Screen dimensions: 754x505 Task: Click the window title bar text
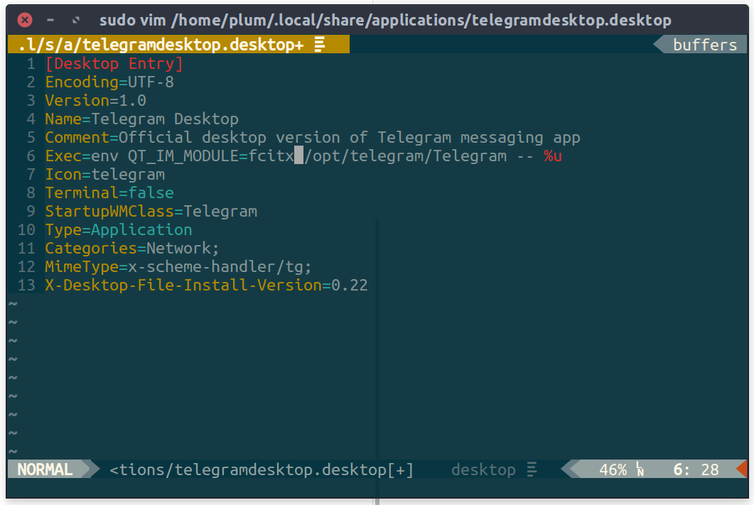point(385,20)
